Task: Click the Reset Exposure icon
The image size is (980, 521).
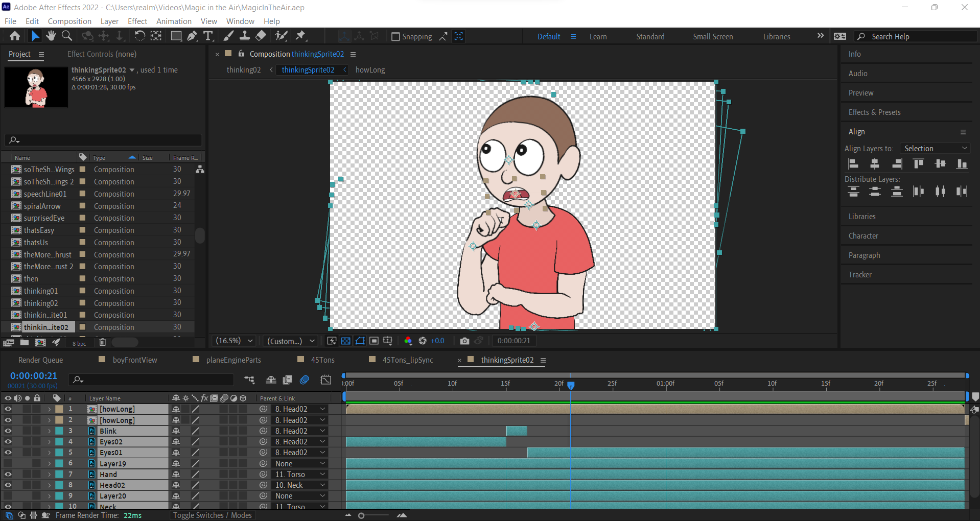Action: 423,341
